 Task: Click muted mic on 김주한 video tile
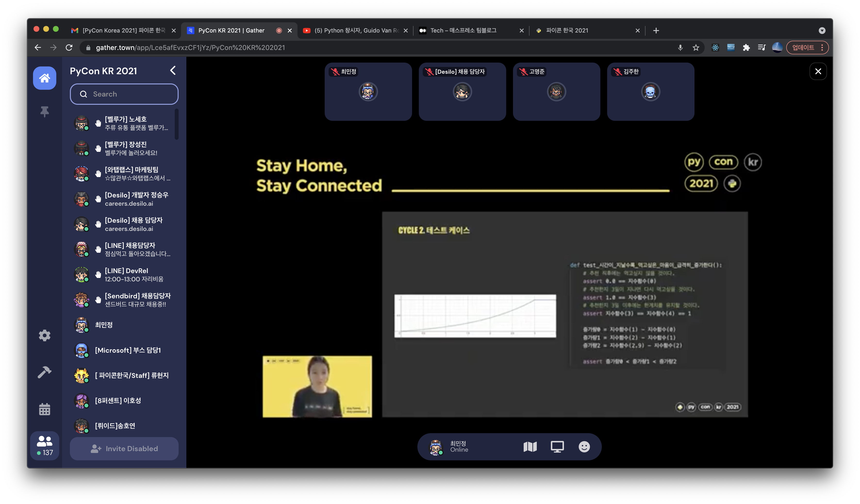tap(617, 72)
